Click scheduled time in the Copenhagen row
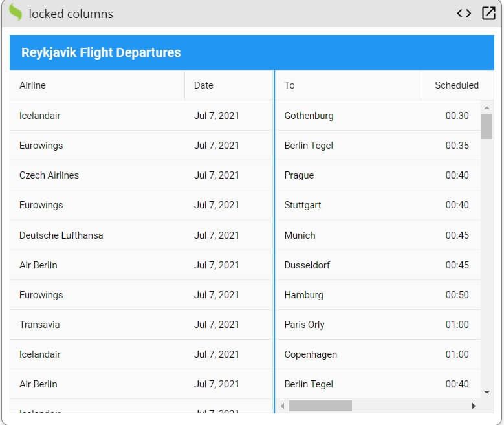Image resolution: width=504 pixels, height=425 pixels. point(457,354)
